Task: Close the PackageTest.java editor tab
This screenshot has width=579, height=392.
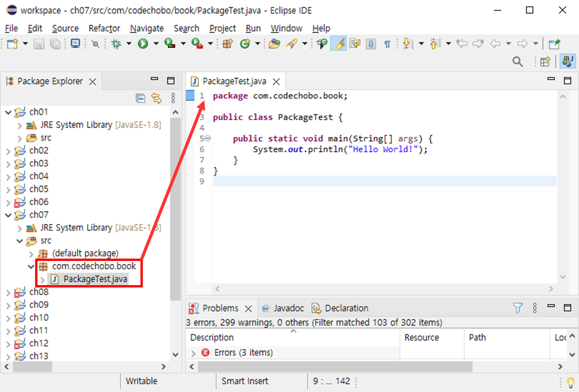Action: [x=276, y=82]
